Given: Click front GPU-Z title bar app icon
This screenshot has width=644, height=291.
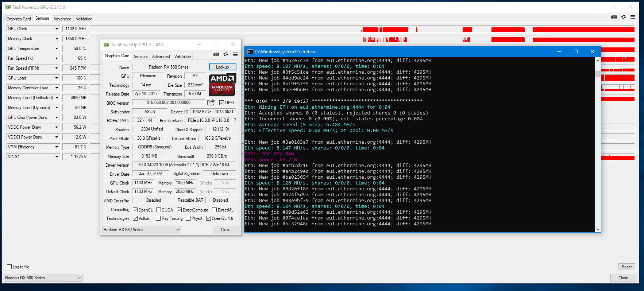Looking at the screenshot, I should coord(107,44).
